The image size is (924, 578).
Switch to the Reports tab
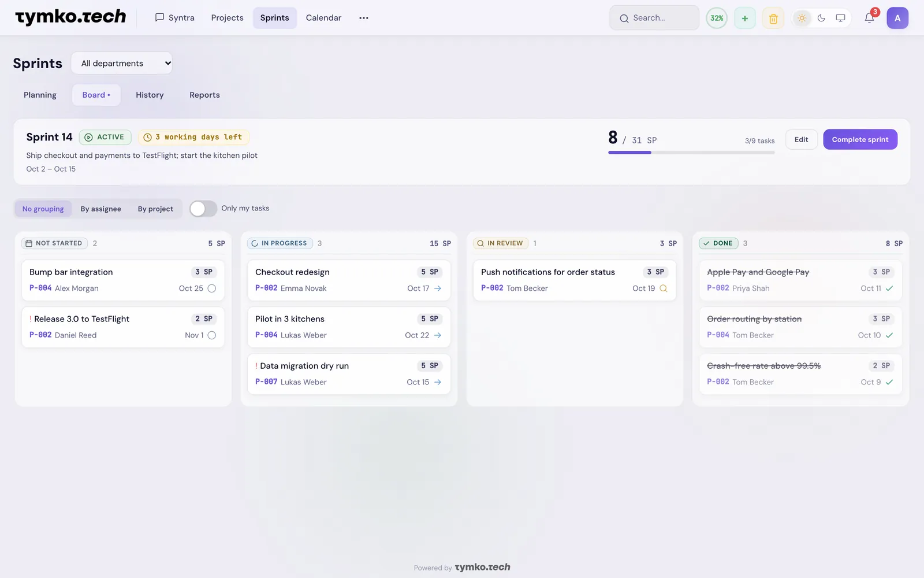pyautogui.click(x=204, y=95)
